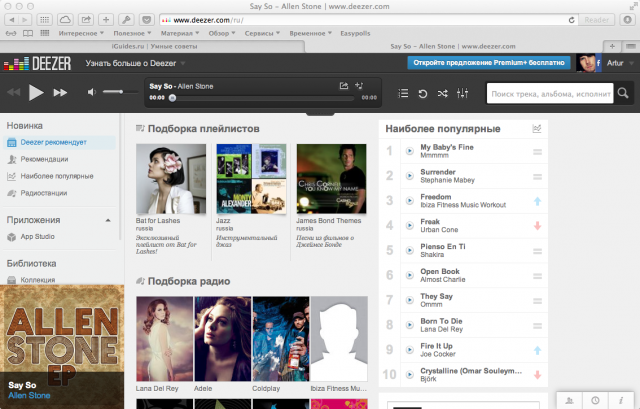
Task: Open the equalizer settings
Action: click(462, 93)
